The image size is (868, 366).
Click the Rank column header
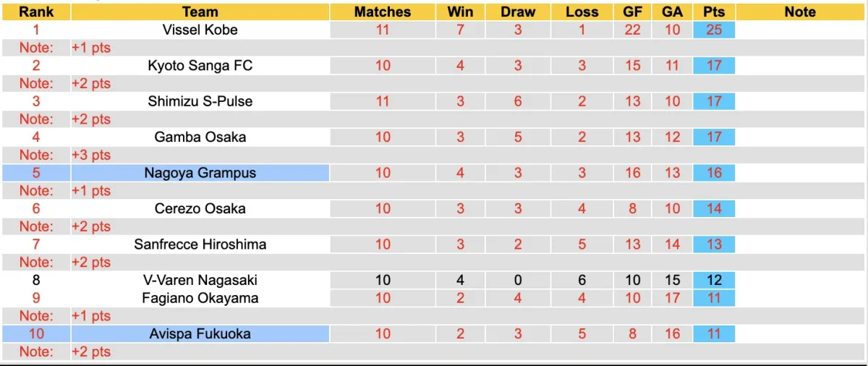(x=35, y=12)
